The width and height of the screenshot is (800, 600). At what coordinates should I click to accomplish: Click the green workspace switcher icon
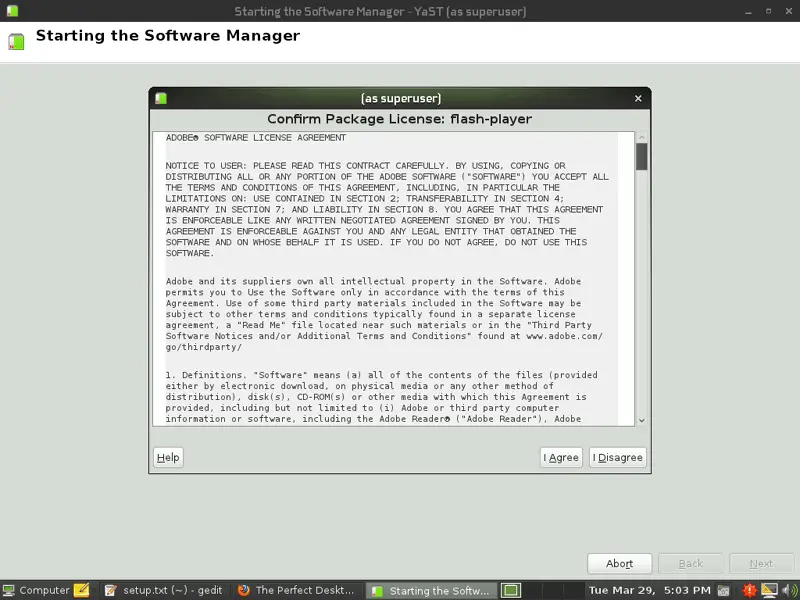(x=511, y=590)
